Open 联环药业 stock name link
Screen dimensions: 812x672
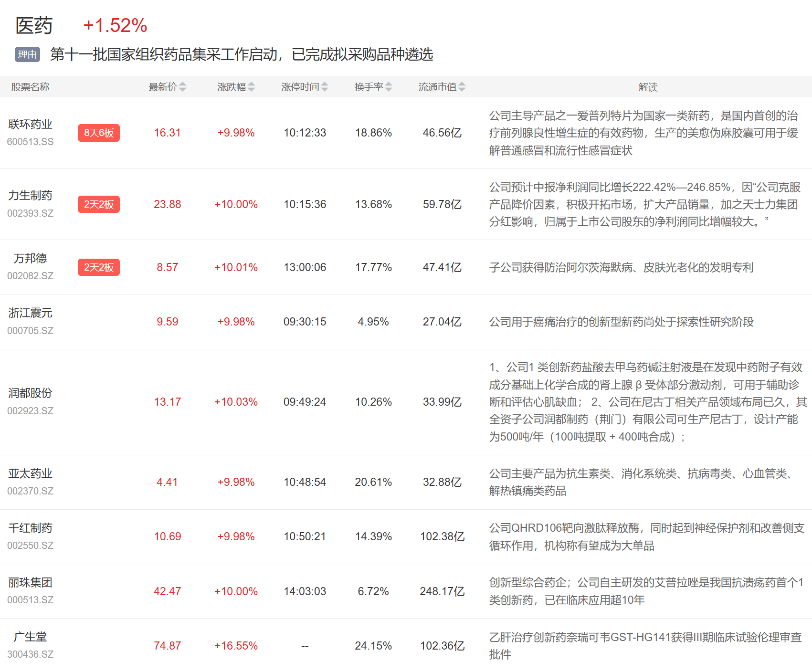pos(30,125)
